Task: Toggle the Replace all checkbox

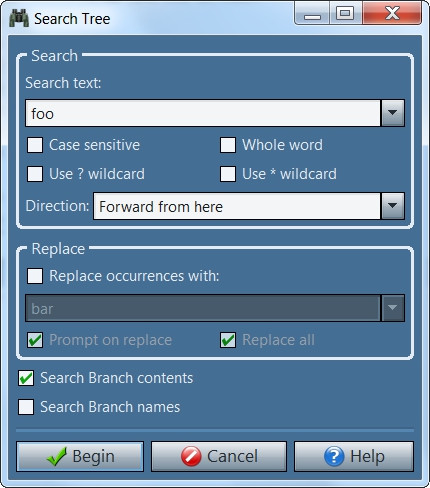Action: tap(228, 340)
